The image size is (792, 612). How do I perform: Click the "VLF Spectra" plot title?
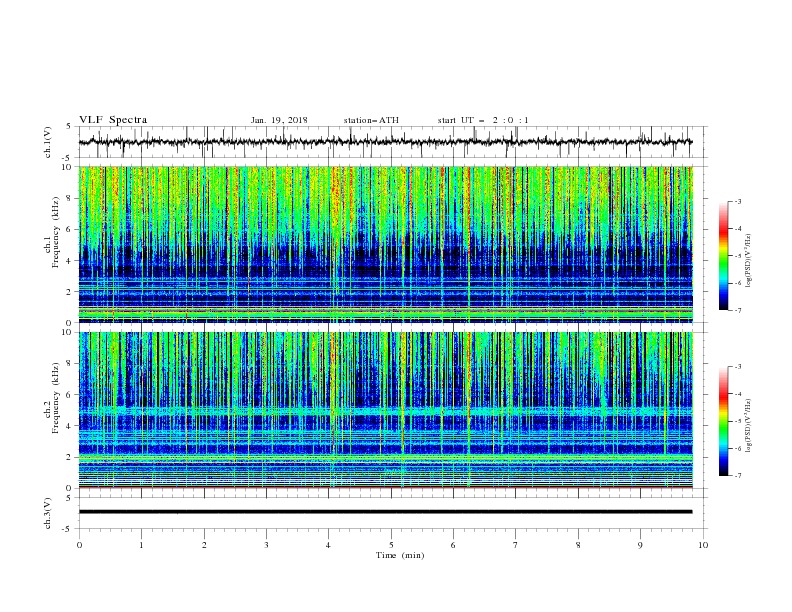[x=113, y=120]
